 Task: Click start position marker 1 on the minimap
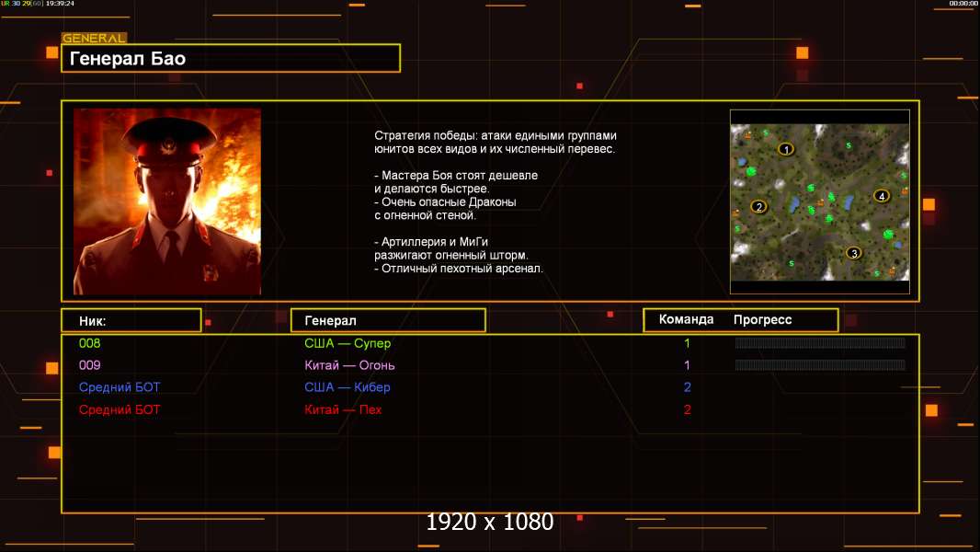coord(786,149)
